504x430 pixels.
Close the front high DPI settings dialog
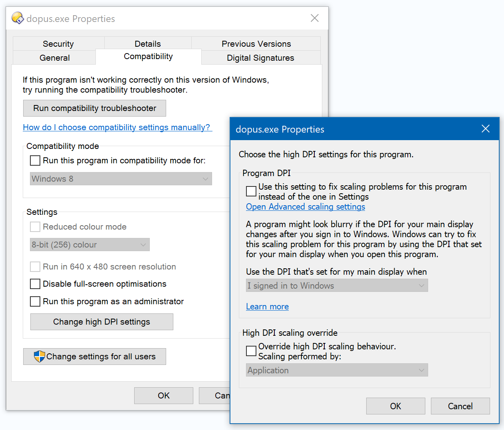pyautogui.click(x=486, y=129)
